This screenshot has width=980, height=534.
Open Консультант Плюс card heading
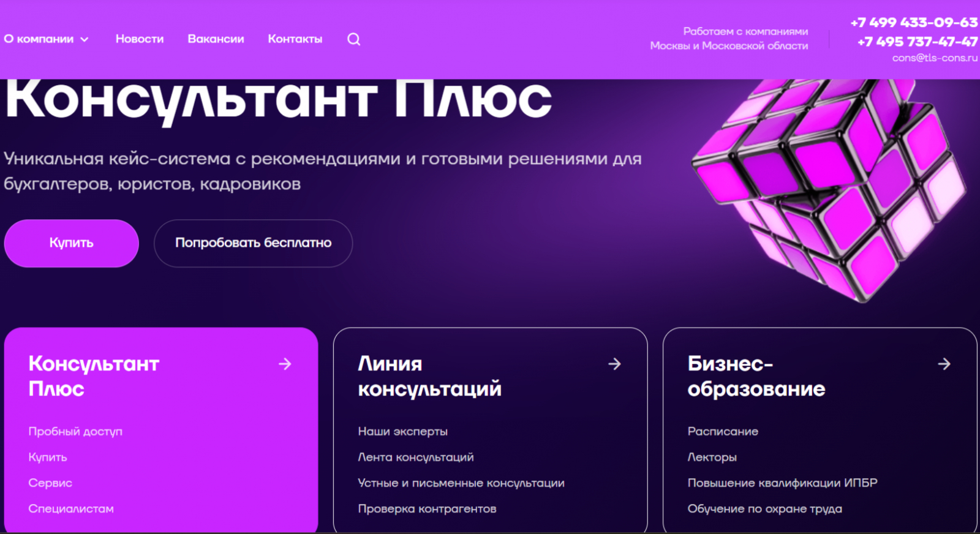94,376
